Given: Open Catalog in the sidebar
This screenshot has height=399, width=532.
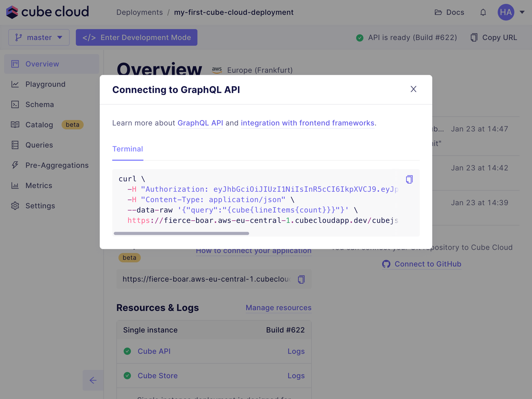Looking at the screenshot, I should point(52,125).
